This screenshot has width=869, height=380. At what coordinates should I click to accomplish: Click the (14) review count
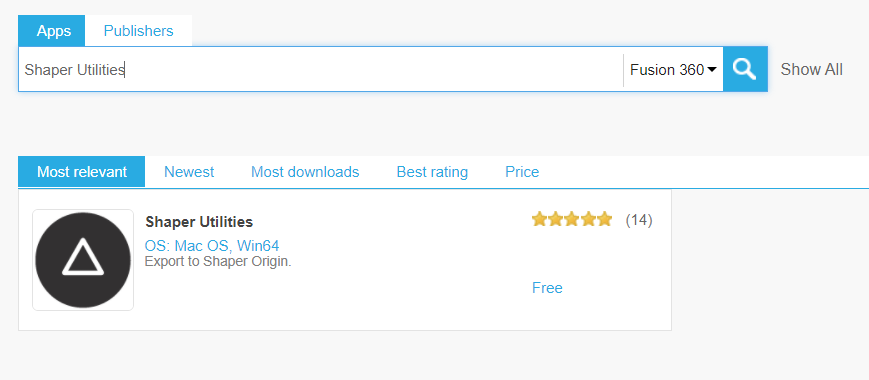click(x=639, y=220)
